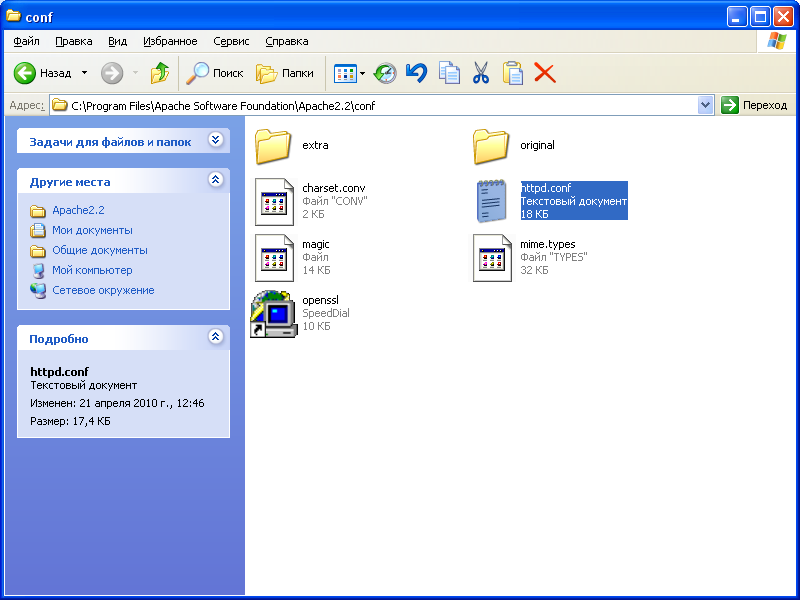Click the original folder name
This screenshot has height=600, width=800.
point(537,145)
